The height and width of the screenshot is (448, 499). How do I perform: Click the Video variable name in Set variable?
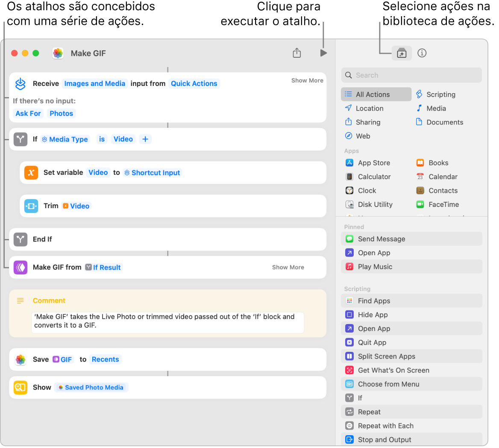point(98,173)
